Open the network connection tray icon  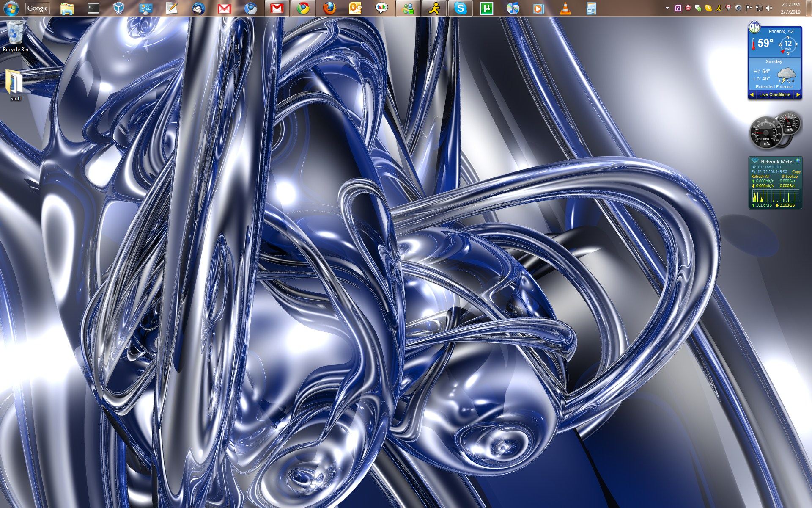tap(759, 8)
